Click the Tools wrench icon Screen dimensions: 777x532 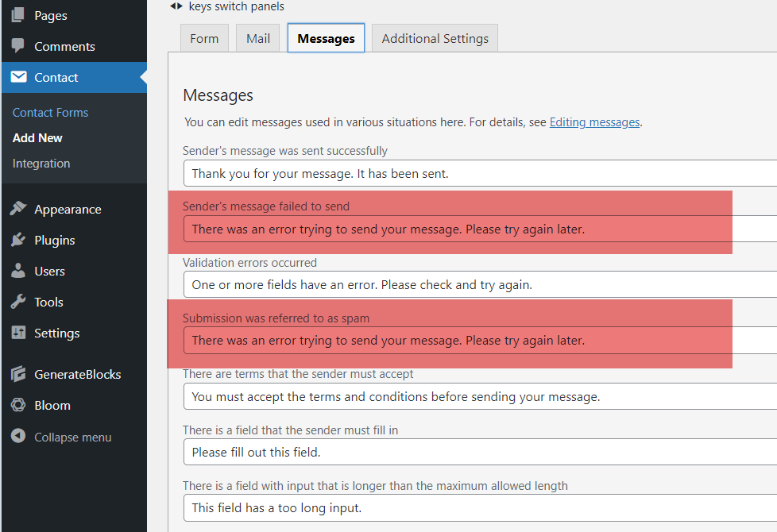point(17,301)
